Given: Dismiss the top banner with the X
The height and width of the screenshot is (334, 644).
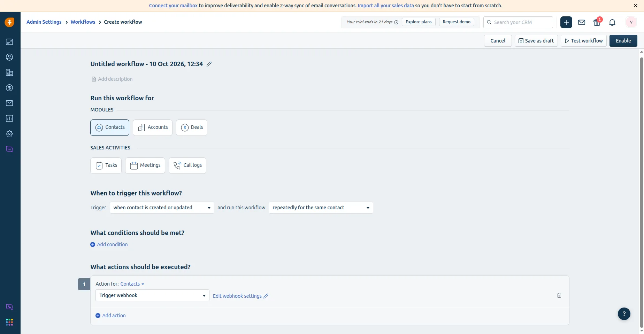Looking at the screenshot, I should pos(636,6).
